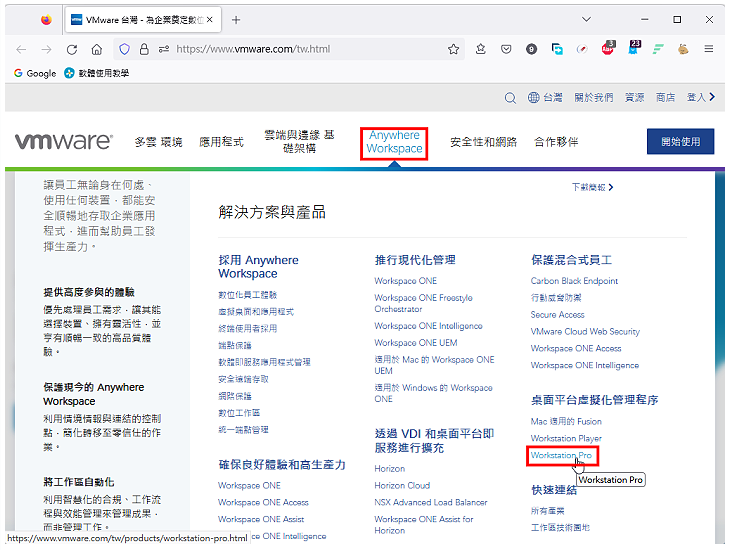Click the 下載簡報 link with arrow
The height and width of the screenshot is (550, 734).
(x=593, y=187)
